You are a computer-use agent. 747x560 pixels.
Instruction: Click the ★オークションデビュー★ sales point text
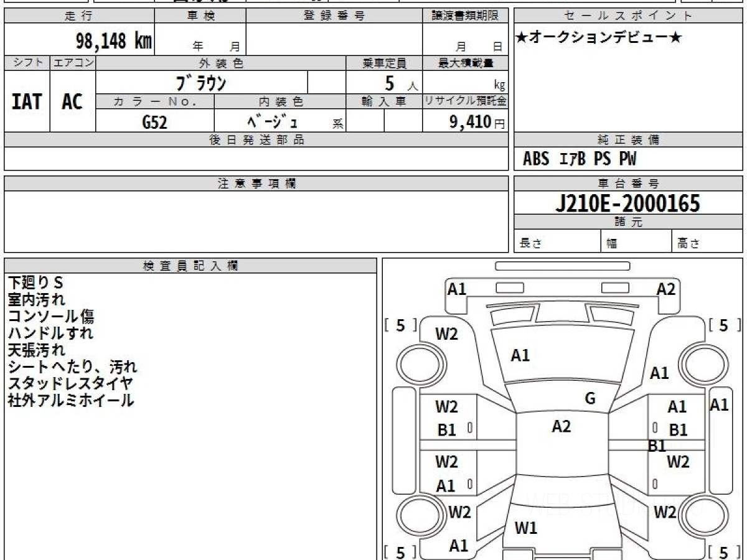[599, 38]
